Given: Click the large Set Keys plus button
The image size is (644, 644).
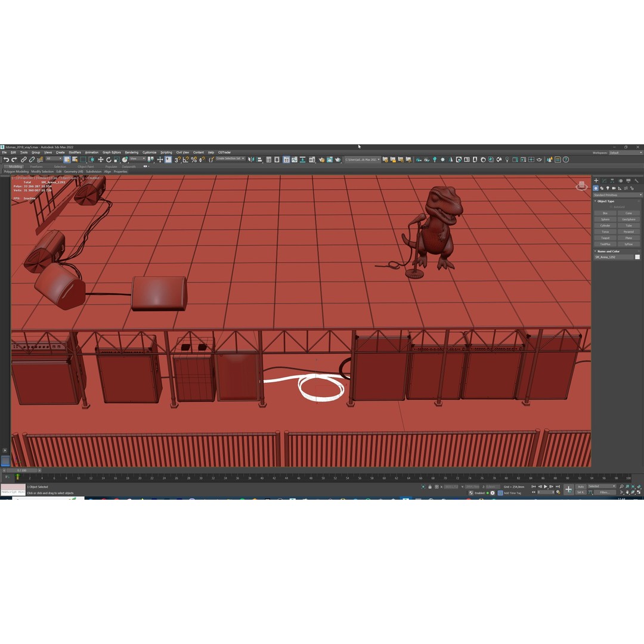Looking at the screenshot, I should 569,489.
